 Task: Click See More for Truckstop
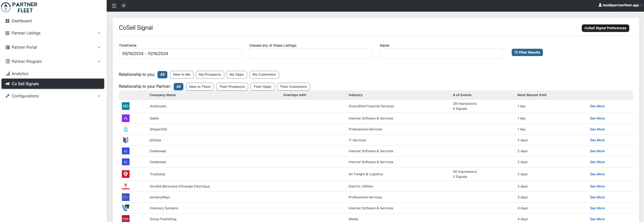(597, 174)
